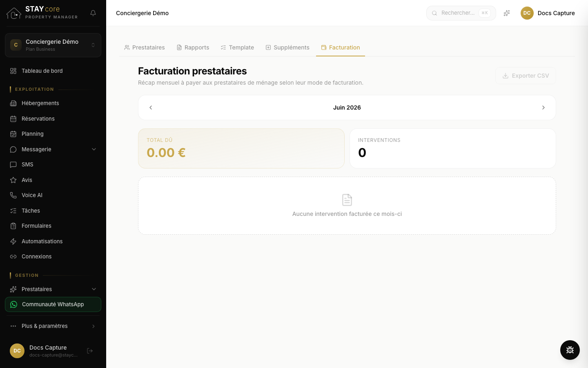588x368 pixels.
Task: Go to previous month arrow
Action: tap(151, 108)
